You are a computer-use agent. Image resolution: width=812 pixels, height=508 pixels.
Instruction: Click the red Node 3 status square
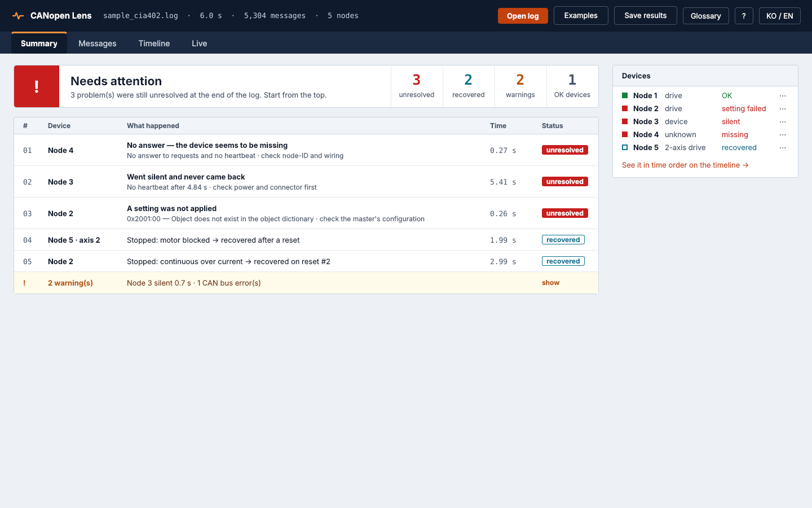click(x=625, y=121)
